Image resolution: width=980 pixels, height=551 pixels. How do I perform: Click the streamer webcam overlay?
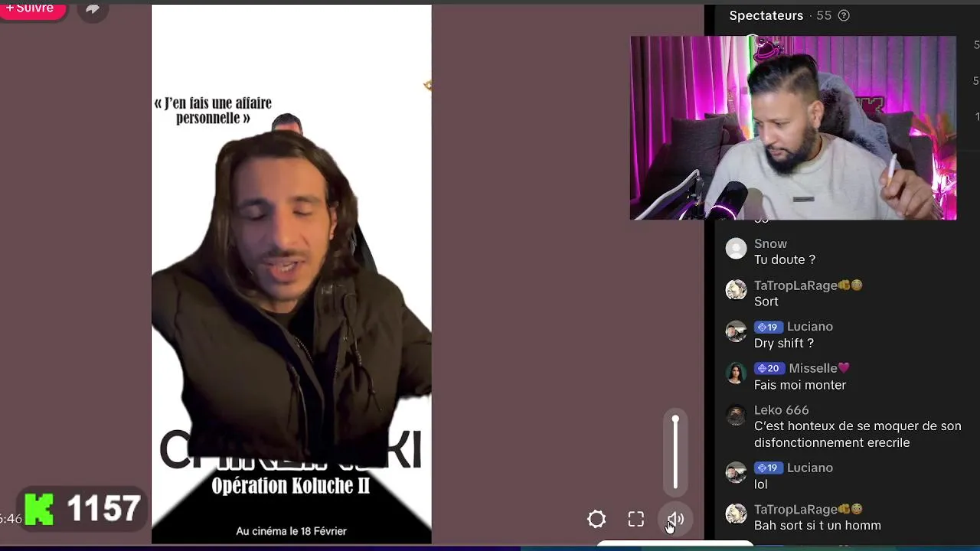tap(793, 128)
